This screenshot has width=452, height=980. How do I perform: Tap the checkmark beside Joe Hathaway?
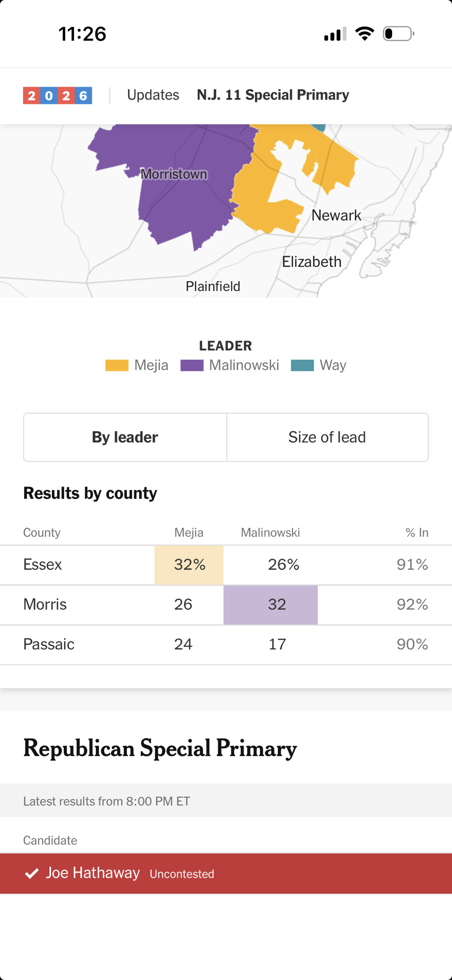pos(32,873)
